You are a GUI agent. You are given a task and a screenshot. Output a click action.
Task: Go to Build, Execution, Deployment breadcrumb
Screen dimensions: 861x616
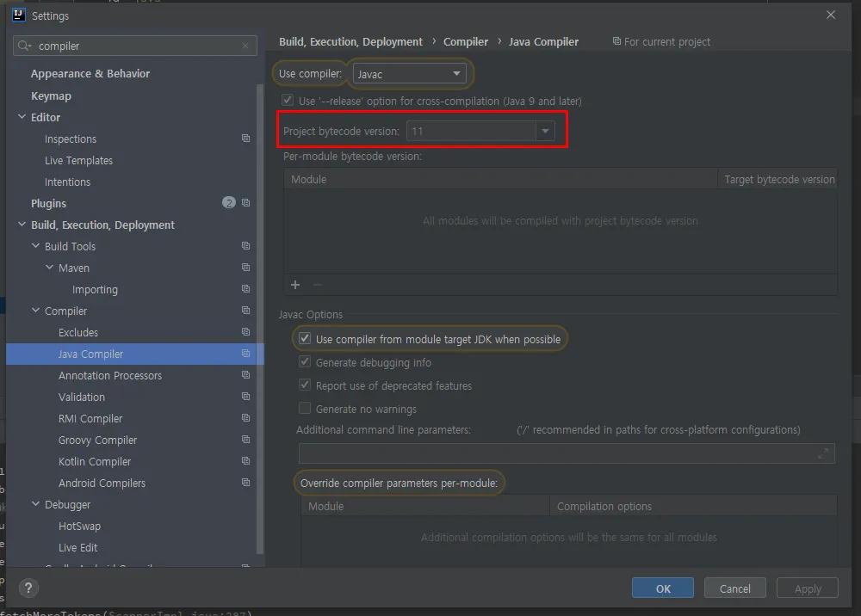click(x=350, y=41)
